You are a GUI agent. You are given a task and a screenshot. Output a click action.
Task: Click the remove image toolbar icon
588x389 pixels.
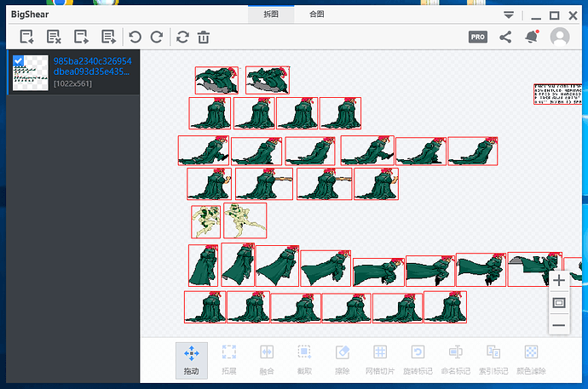coord(54,37)
